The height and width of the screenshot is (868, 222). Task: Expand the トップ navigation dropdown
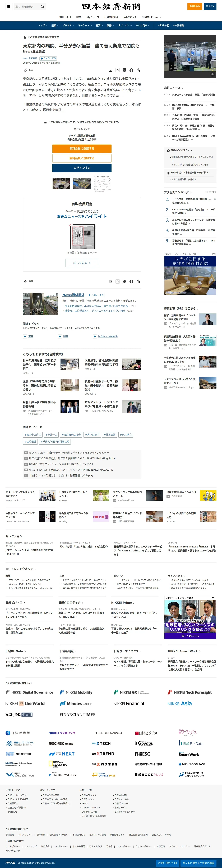(x=43, y=26)
